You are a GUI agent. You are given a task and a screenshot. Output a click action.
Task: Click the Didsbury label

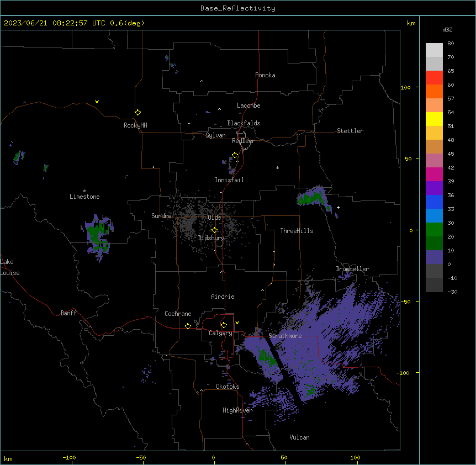point(211,238)
